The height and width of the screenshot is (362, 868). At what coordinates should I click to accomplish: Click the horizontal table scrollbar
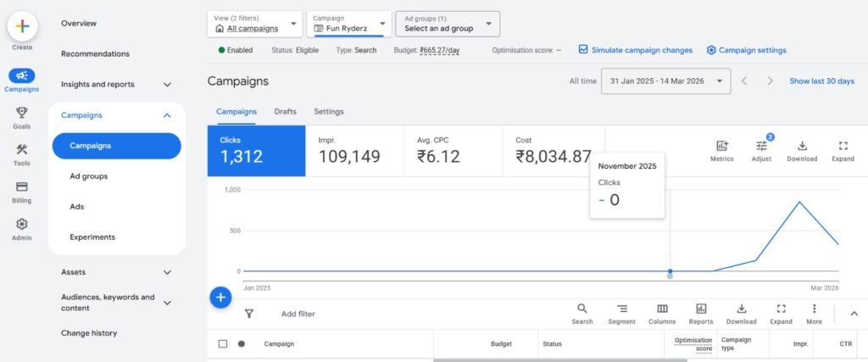tap(559, 359)
